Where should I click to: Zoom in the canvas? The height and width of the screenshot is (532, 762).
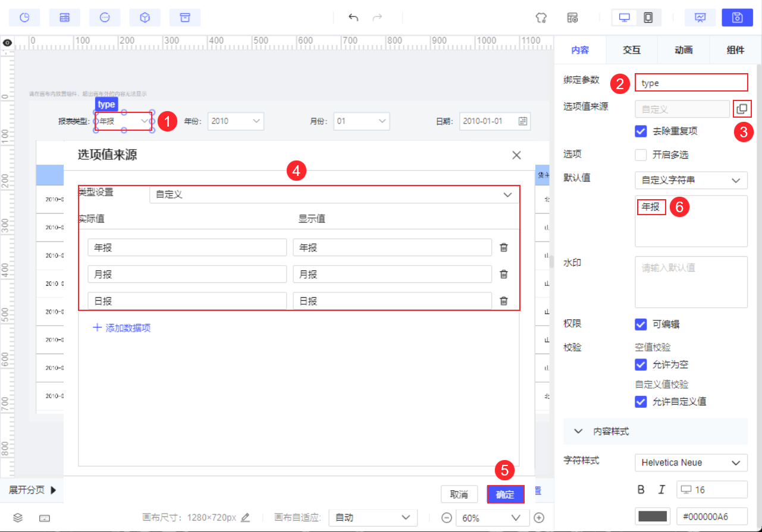[539, 518]
